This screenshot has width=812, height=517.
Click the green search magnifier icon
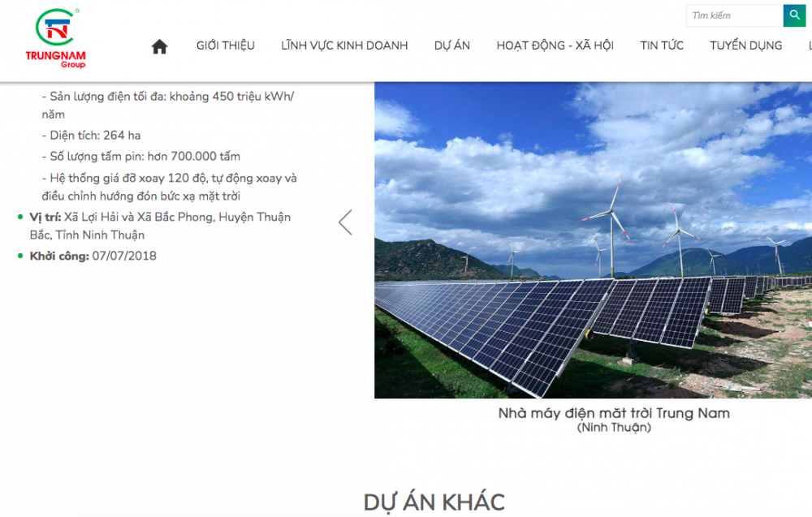pyautogui.click(x=794, y=15)
